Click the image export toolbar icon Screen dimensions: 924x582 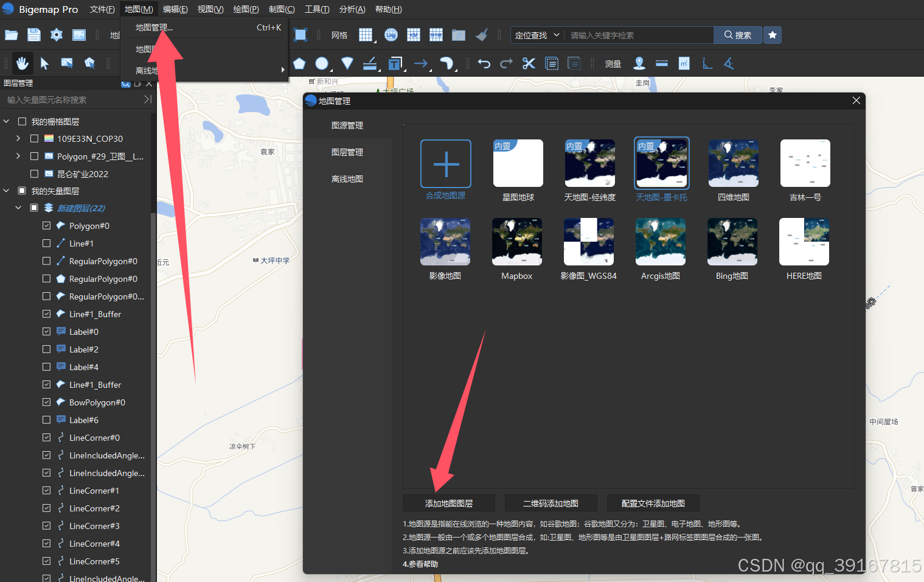point(79,35)
